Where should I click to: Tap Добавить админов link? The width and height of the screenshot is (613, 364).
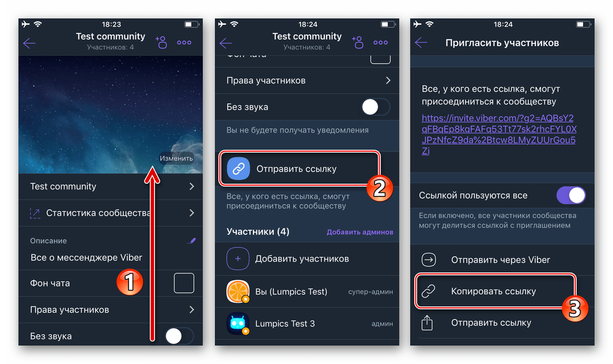tap(360, 232)
